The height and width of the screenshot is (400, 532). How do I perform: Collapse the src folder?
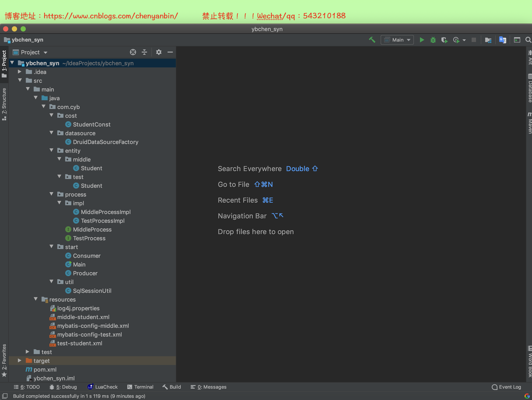coord(20,80)
